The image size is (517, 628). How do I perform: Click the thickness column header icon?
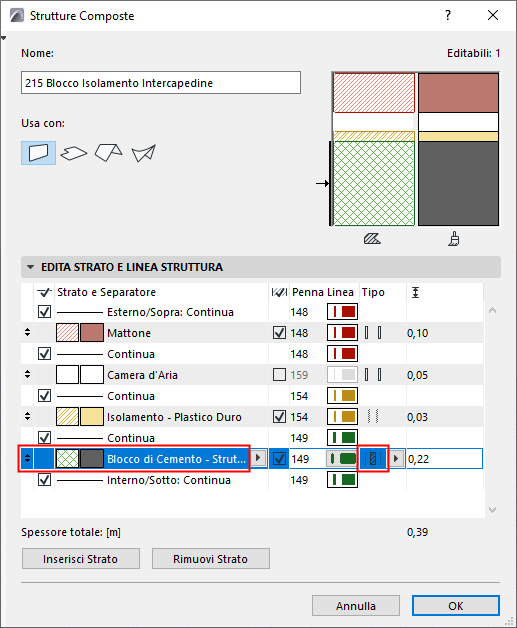415,292
